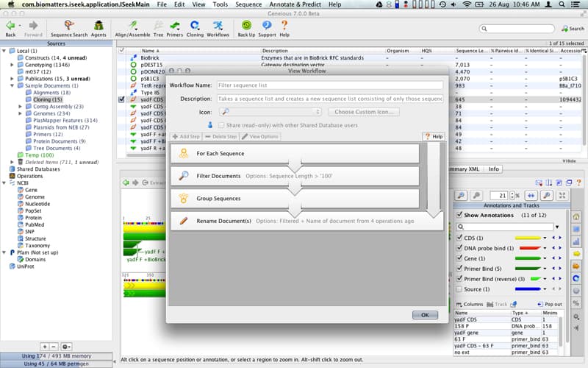
Task: Open the Align/Assemble tool
Action: coord(132,29)
